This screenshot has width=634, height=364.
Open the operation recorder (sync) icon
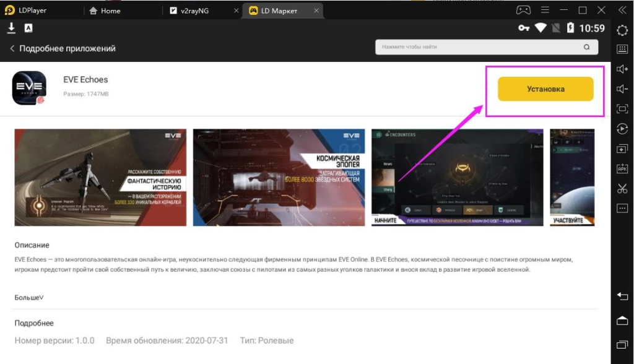pyautogui.click(x=622, y=129)
